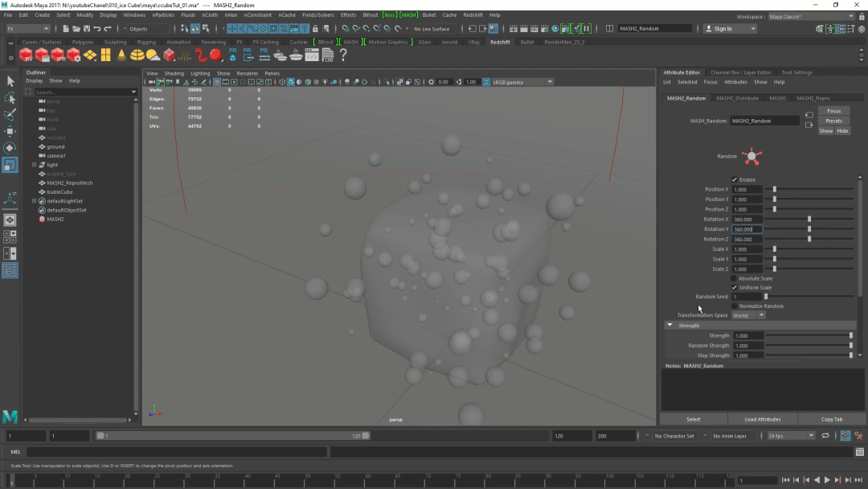This screenshot has width=868, height=489.
Task: Click the Load Attributes button
Action: [x=762, y=419]
